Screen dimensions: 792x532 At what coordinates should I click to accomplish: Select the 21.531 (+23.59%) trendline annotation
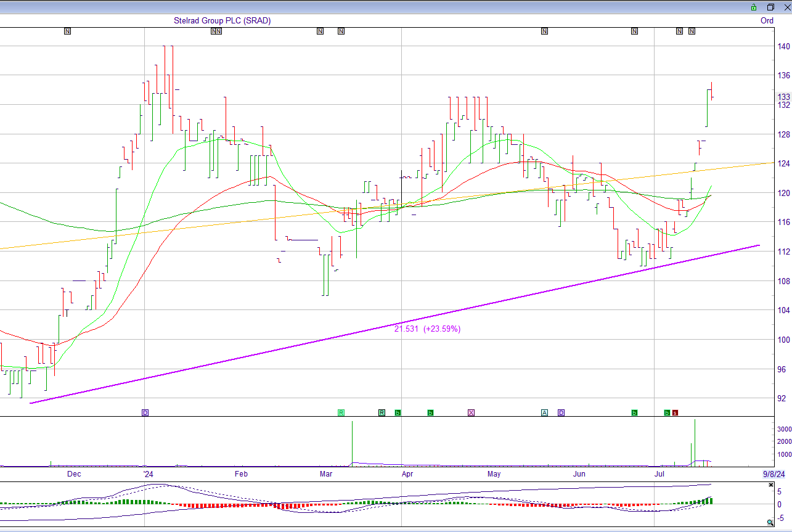pos(427,329)
